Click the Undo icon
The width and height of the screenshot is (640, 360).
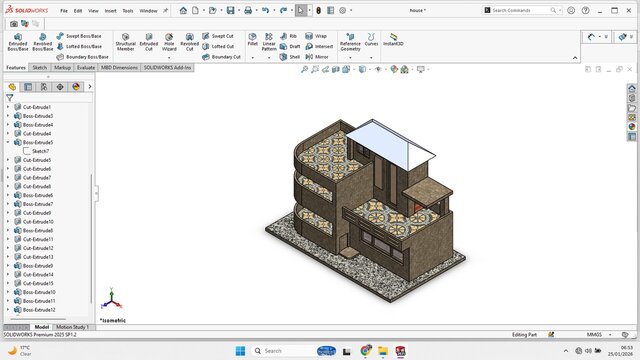click(x=265, y=11)
